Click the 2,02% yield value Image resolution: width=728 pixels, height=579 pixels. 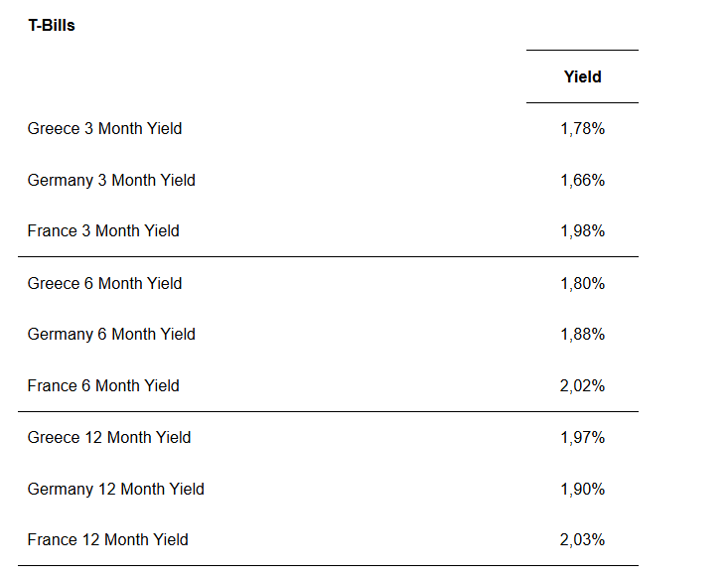click(582, 385)
